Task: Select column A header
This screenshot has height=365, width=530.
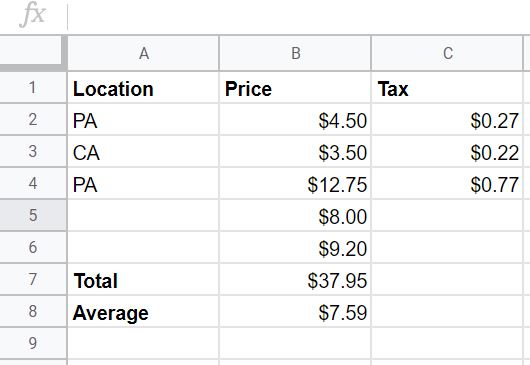Action: coord(143,53)
